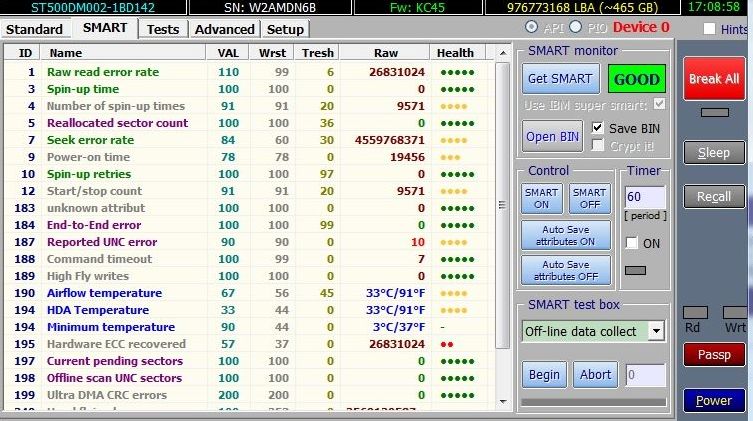Select the Raw read error rate row
This screenshot has width=753, height=421.
point(249,72)
